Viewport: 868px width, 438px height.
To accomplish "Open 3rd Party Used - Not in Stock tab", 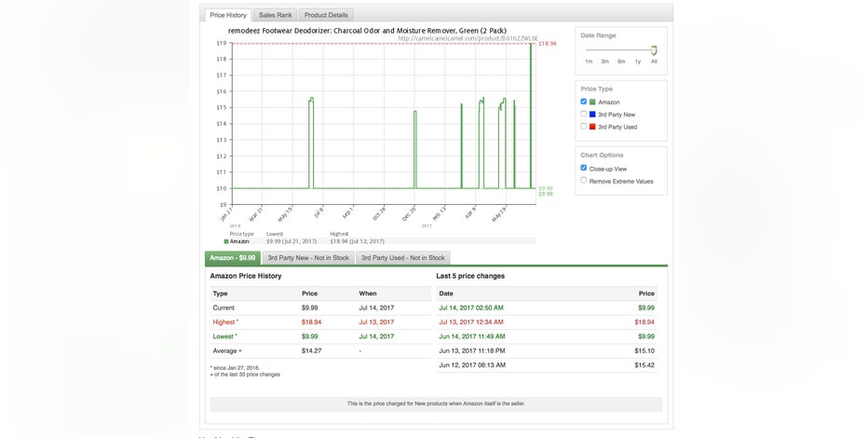I will 403,258.
